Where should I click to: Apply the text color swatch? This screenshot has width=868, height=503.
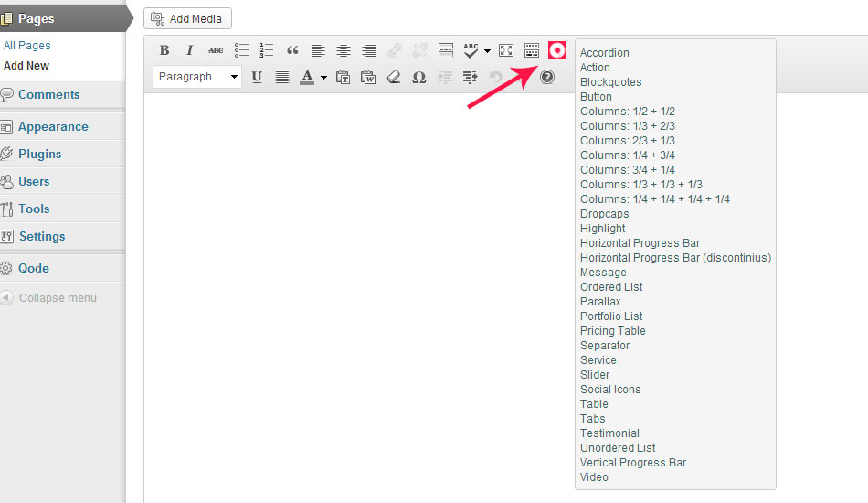(x=308, y=77)
